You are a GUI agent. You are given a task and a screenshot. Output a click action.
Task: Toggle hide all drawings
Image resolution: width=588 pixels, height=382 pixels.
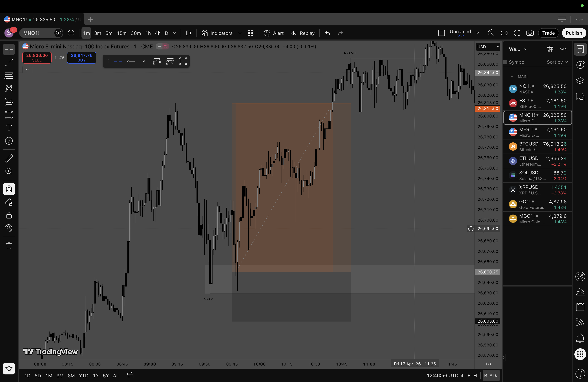(9, 228)
